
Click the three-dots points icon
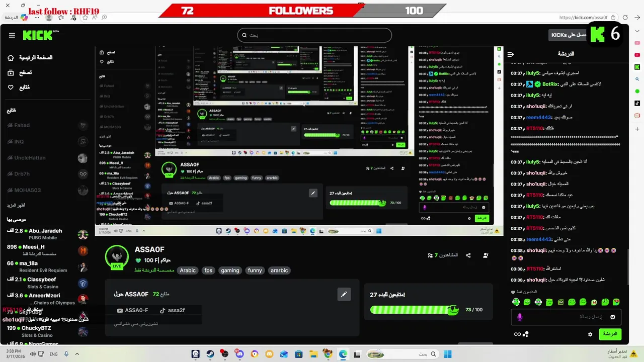(x=526, y=334)
